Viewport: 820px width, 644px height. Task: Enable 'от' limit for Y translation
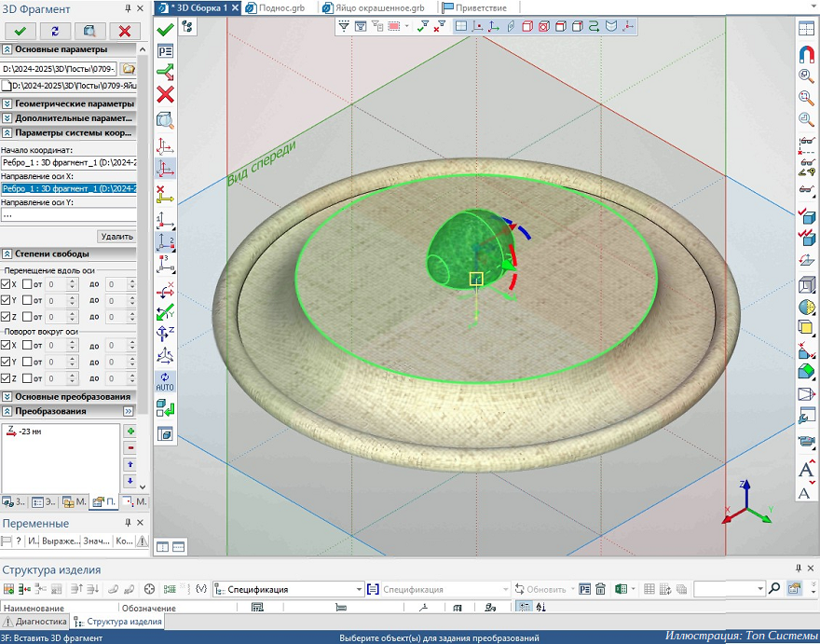27,301
